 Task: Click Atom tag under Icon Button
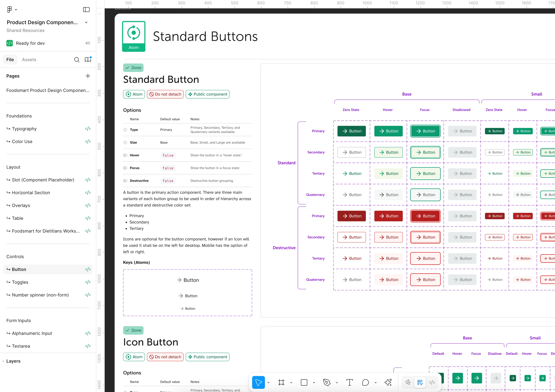(x=134, y=357)
